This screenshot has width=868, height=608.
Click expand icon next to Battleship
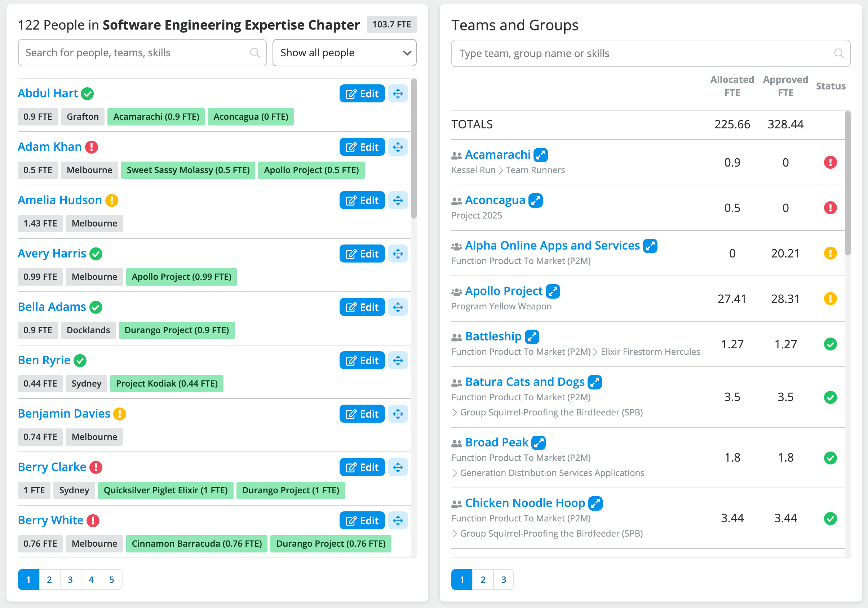(x=532, y=336)
